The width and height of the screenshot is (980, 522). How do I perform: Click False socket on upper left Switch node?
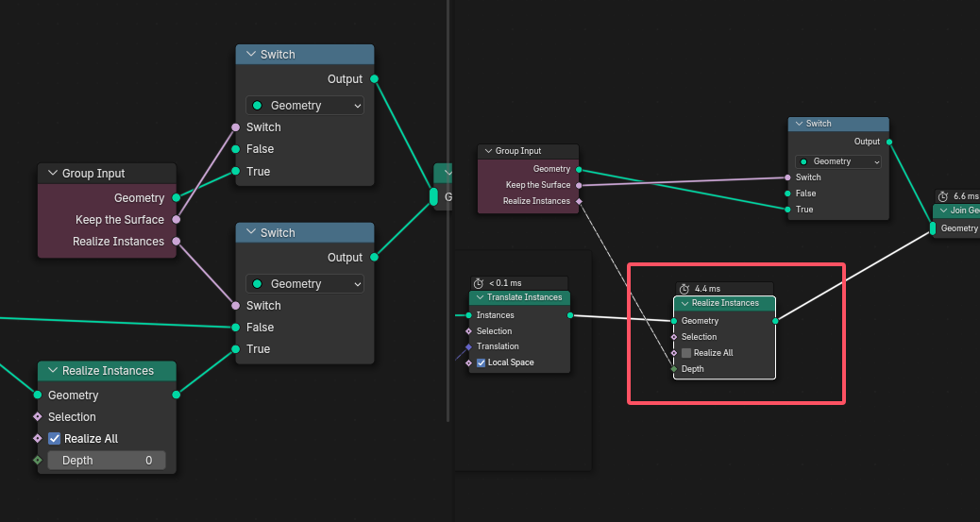click(x=236, y=149)
